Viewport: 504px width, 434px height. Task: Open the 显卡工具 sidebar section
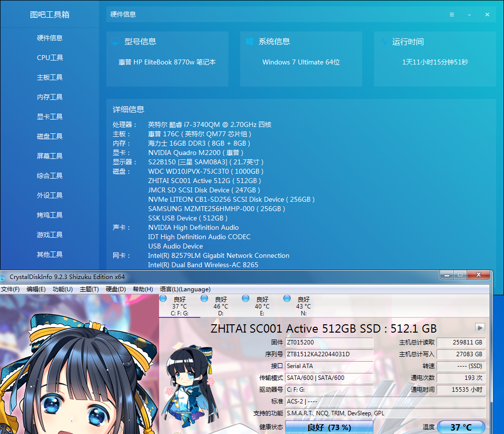[49, 117]
